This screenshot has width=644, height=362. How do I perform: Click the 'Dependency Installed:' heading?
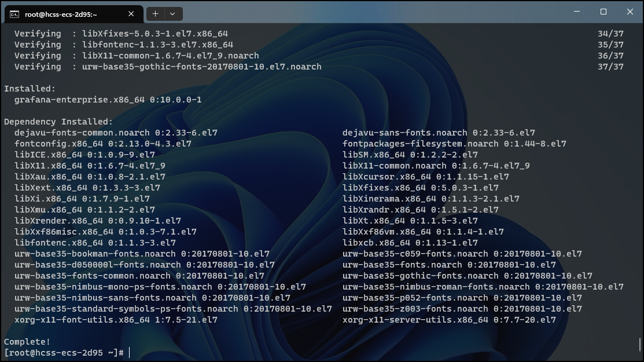click(x=58, y=122)
